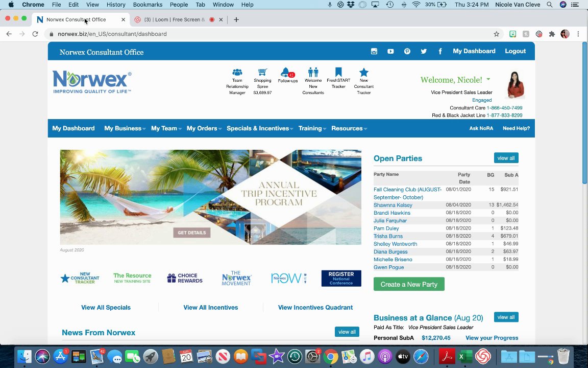Open the Facebook icon in header
588x368 pixels.
[x=440, y=52]
